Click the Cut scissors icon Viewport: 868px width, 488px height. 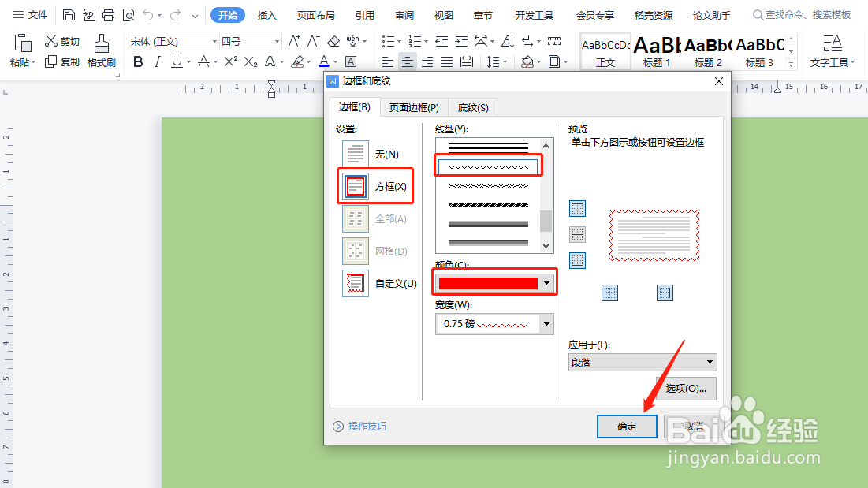pos(51,41)
